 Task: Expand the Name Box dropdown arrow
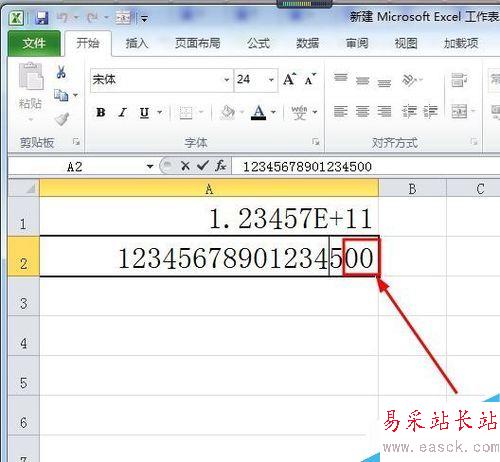click(150, 166)
